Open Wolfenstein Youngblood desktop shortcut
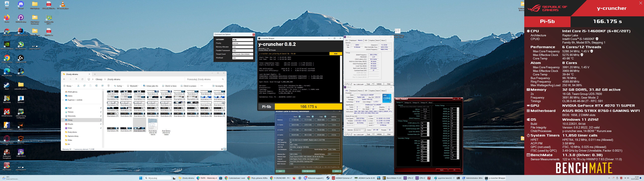Image resolution: width=644 pixels, height=181 pixels. pos(7,154)
